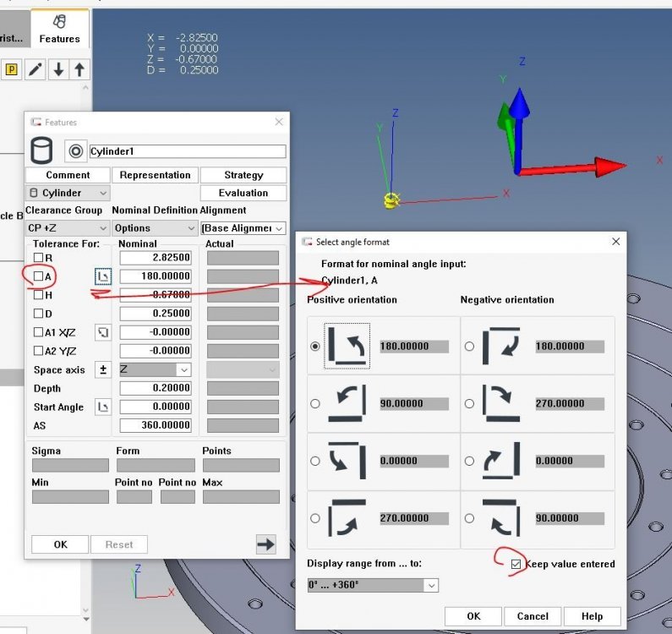Click Cancel in Select angle format dialog
The width and height of the screenshot is (672, 634).
coord(533,616)
